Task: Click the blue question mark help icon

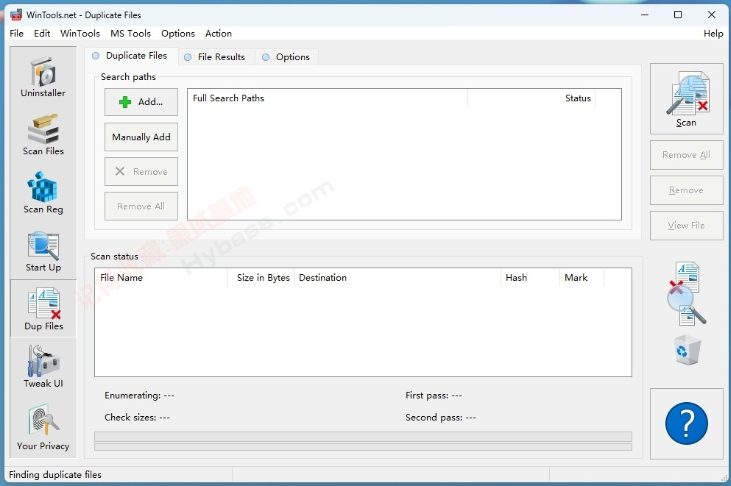Action: 686,424
